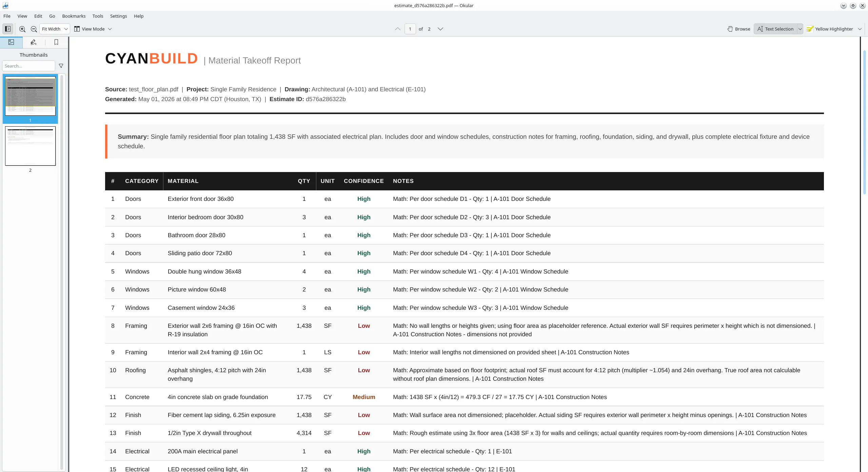Screen dimensions: 868x472
Task: Click 'Casement window 24x36' cell
Action: [x=201, y=308]
